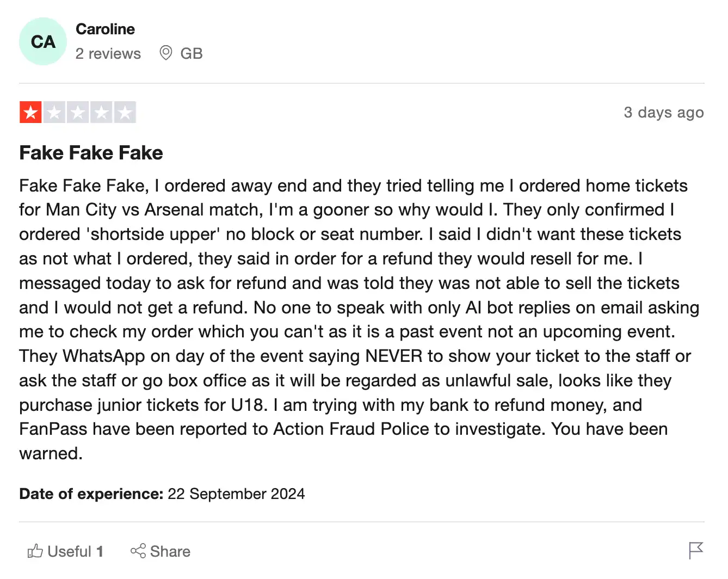Click the 3 days ago timestamp

(664, 112)
